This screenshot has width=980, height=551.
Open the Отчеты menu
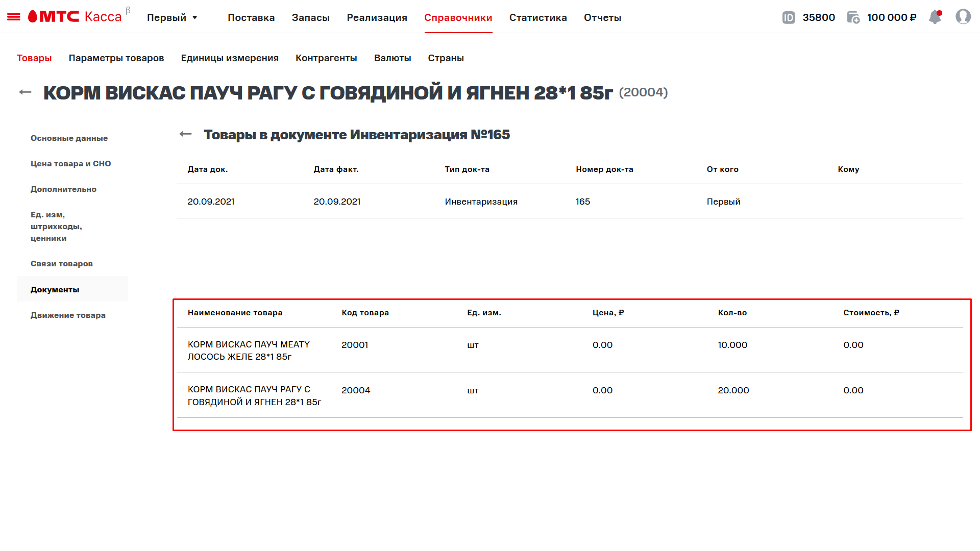tap(603, 17)
